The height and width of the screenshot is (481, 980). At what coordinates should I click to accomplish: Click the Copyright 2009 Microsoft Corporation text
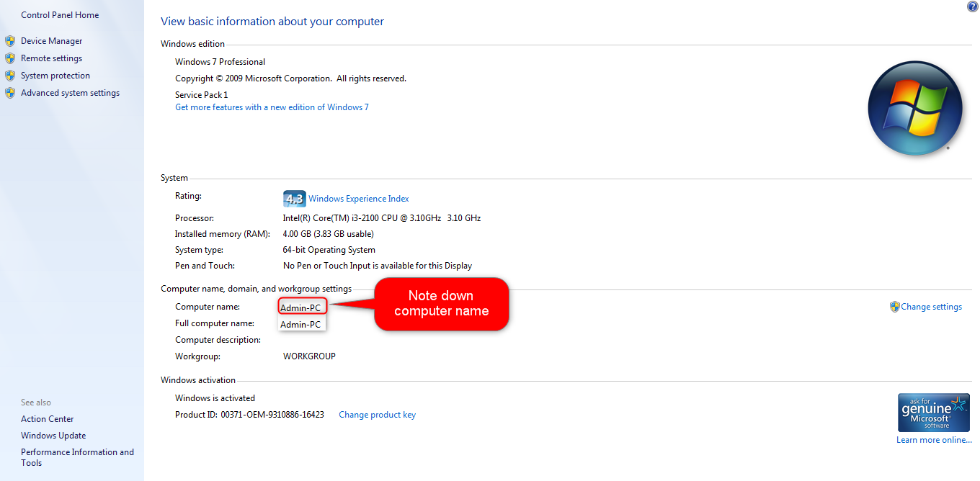click(291, 78)
